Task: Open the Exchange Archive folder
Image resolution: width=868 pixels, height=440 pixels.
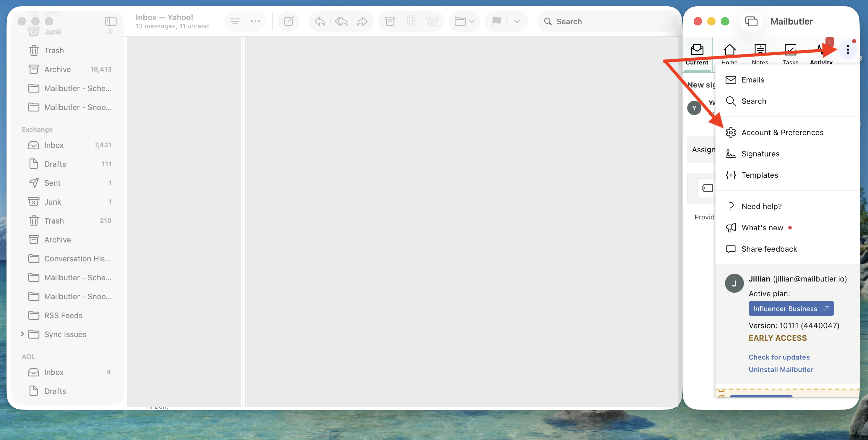Action: click(67, 240)
